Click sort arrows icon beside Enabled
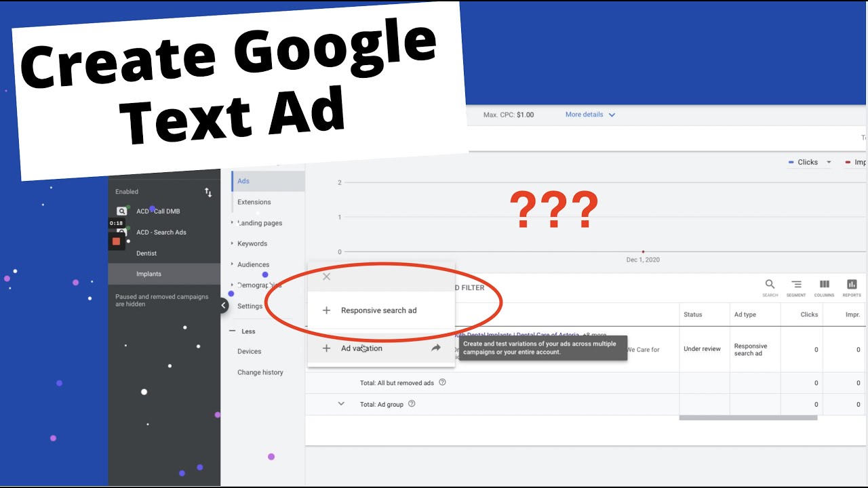This screenshot has height=488, width=868. [208, 192]
